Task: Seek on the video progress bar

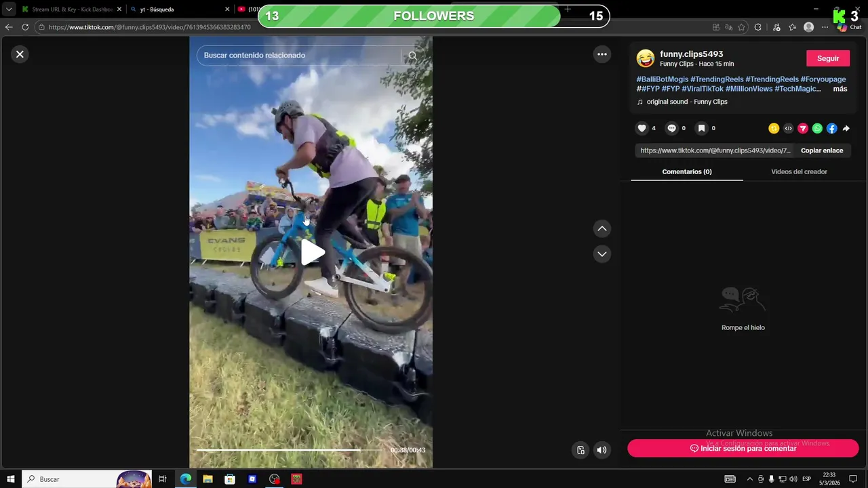Action: coord(290,449)
